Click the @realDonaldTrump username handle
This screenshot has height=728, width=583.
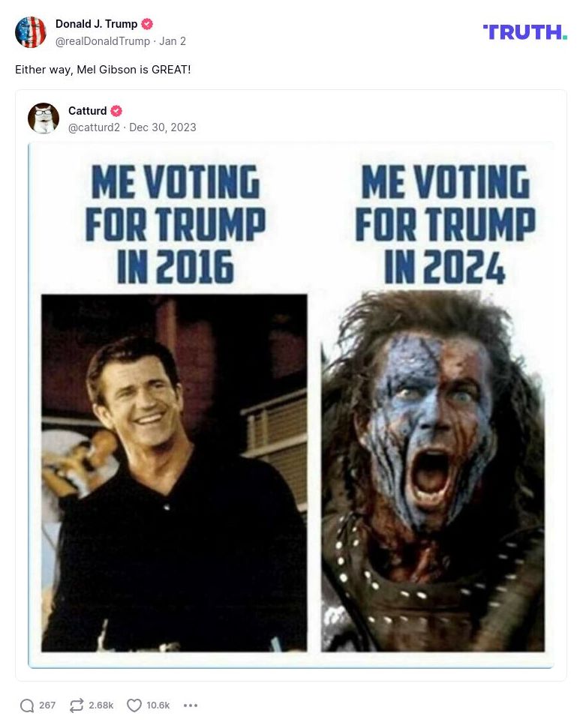coord(103,41)
